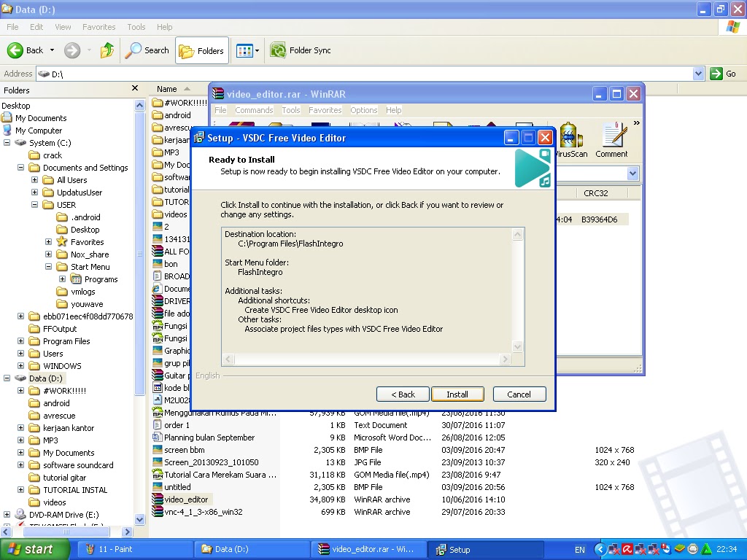This screenshot has width=747, height=560.
Task: Expand the Favorites tree node under USER
Action: [49, 242]
